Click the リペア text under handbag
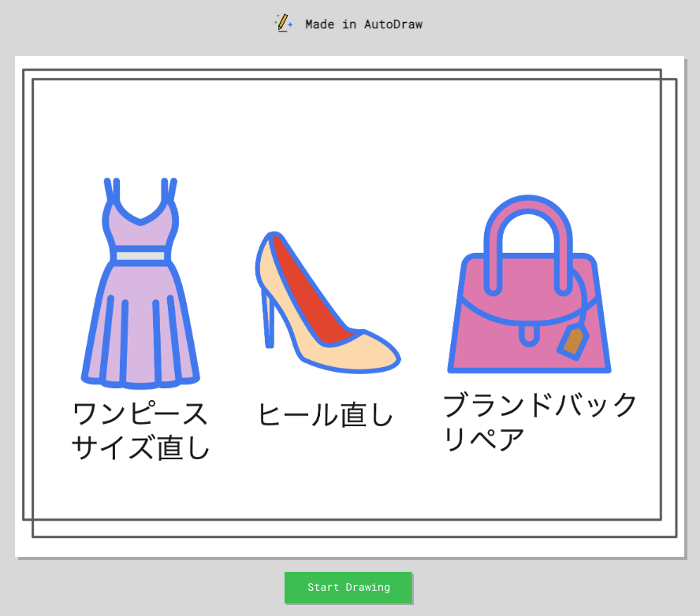Viewport: 700px width, 616px height. (x=483, y=439)
